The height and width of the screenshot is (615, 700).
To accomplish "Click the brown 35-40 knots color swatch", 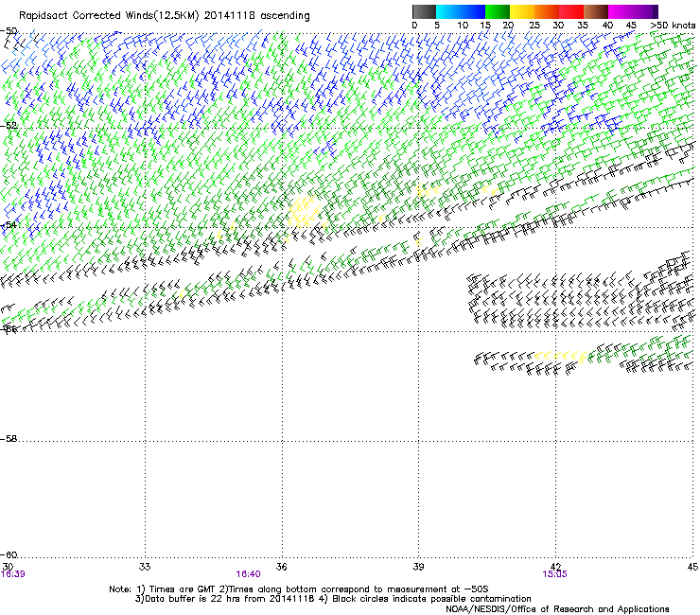I will (596, 11).
